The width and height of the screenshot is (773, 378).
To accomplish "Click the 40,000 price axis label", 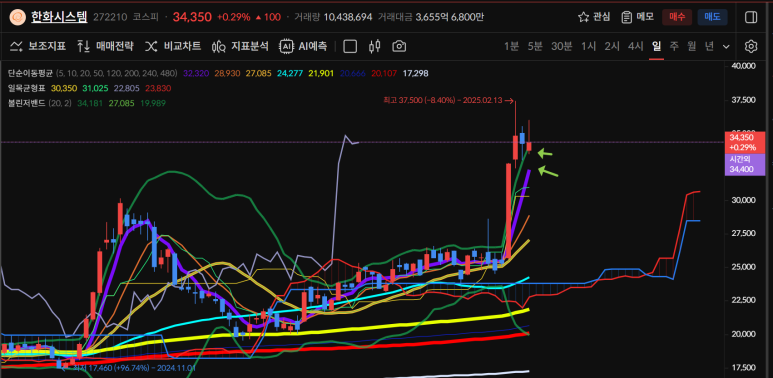I will 743,66.
